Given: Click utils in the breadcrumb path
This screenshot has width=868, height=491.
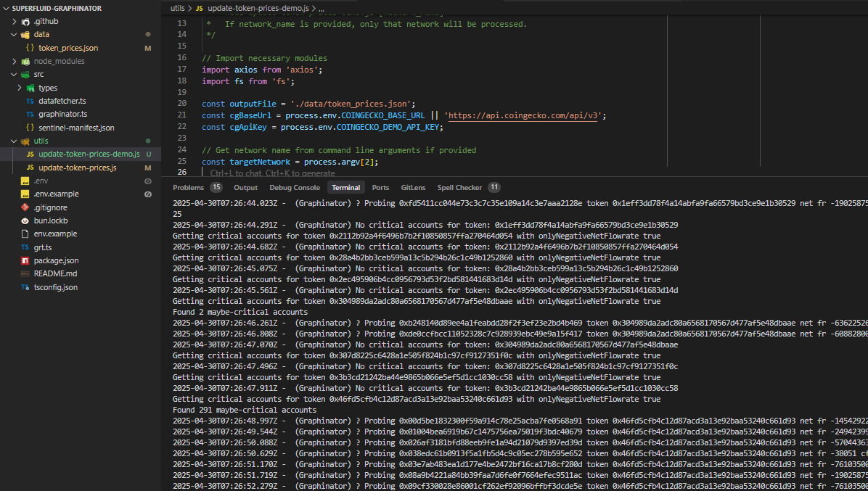Looking at the screenshot, I should pyautogui.click(x=178, y=8).
